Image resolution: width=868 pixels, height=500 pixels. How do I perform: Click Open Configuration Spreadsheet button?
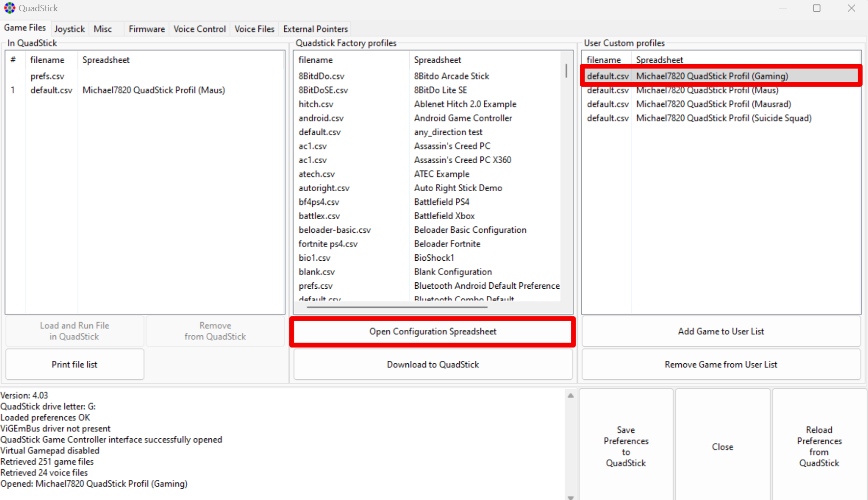click(x=433, y=331)
